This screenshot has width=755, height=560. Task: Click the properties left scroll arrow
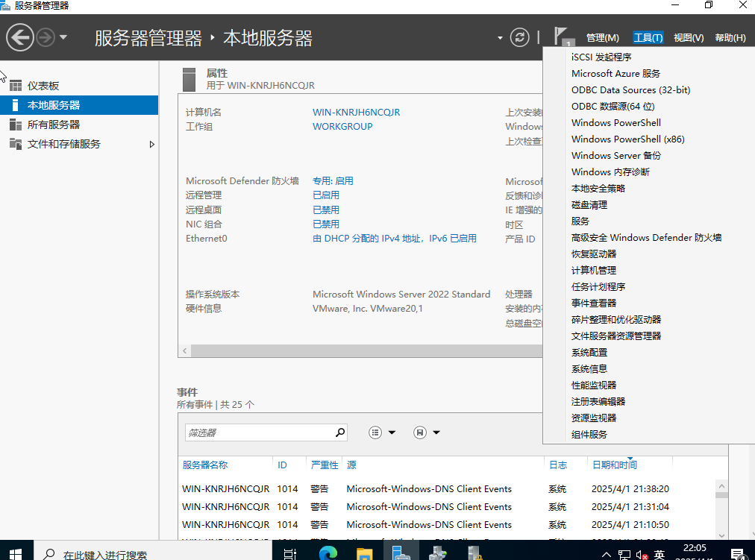tap(185, 350)
